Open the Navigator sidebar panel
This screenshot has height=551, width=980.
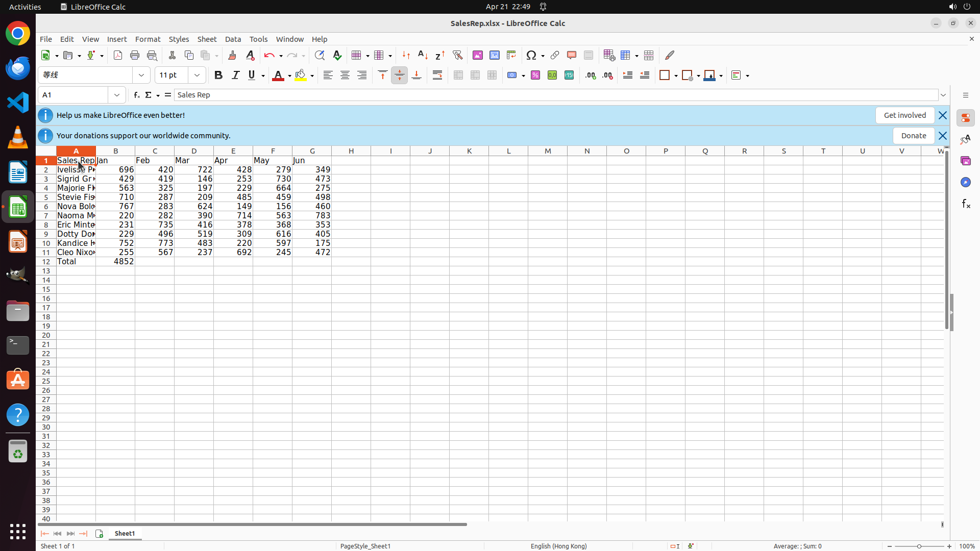pos(966,182)
